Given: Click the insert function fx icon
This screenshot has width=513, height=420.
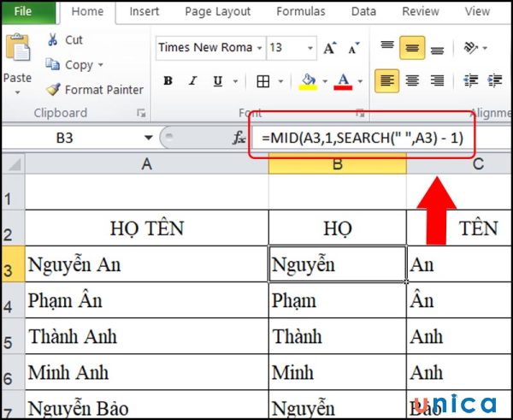Looking at the screenshot, I should [x=239, y=138].
